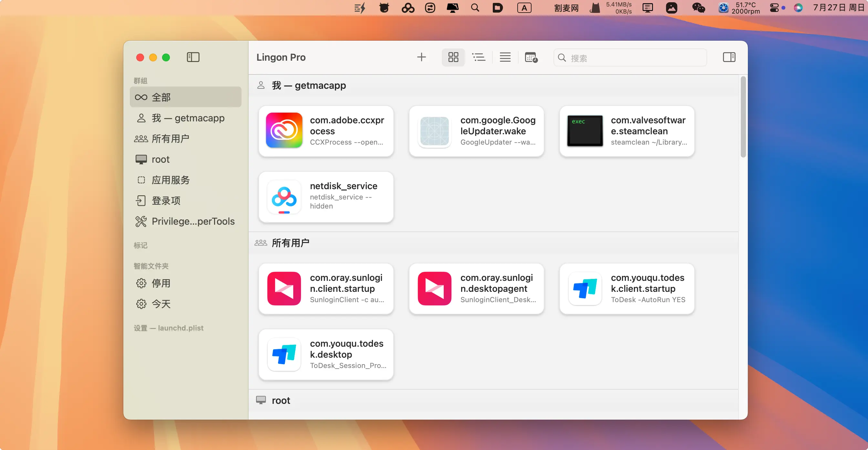The height and width of the screenshot is (450, 868).
Task: Open the calendar schedule view icon
Action: [531, 57]
